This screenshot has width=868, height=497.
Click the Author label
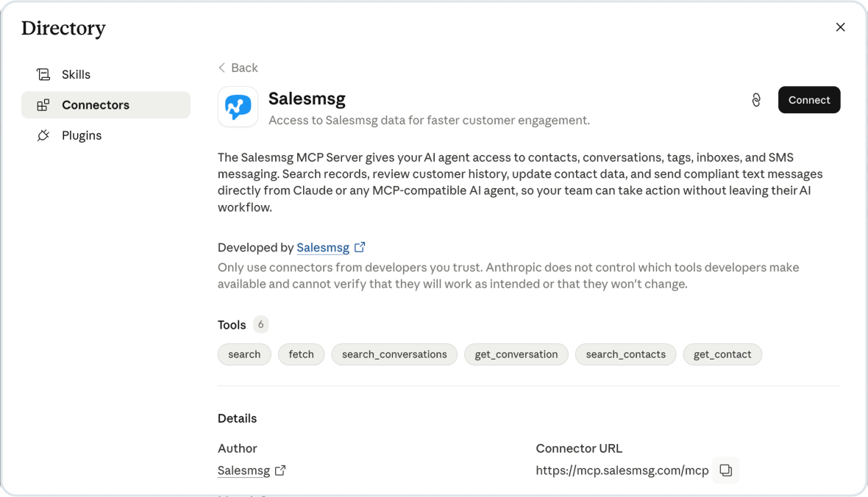tap(237, 448)
